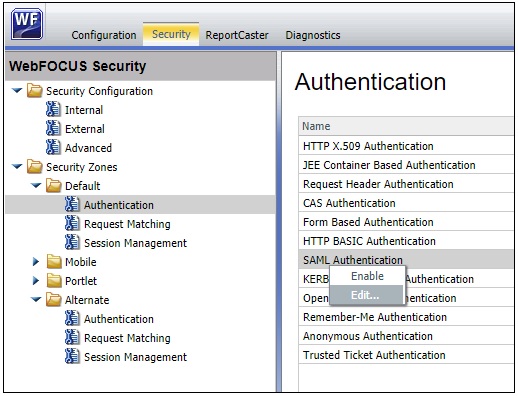The height and width of the screenshot is (396, 518).
Task: Open Alternate zone Authentication item
Action: (119, 319)
